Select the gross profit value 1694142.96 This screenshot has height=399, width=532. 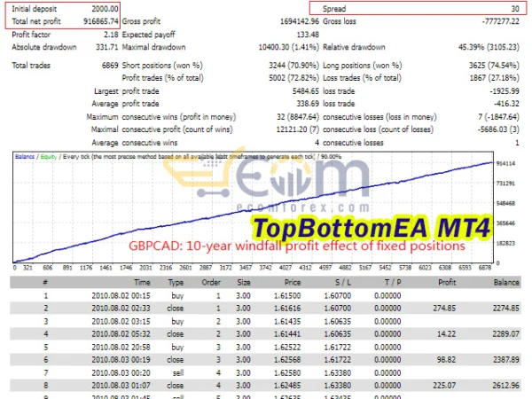300,21
